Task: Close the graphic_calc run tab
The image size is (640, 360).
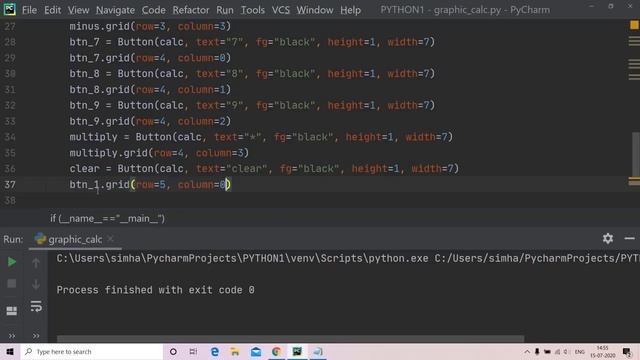Action: 110,239
